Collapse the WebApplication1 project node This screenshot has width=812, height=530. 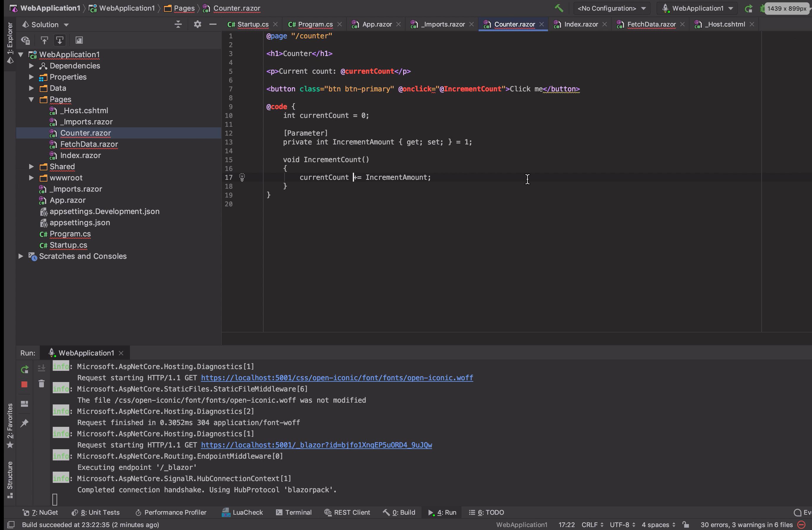[21, 55]
